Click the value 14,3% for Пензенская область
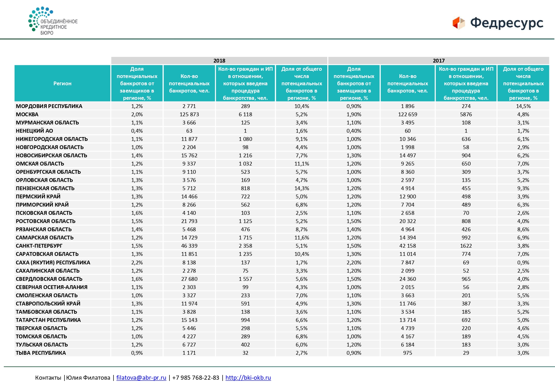Screen dimensions: 555x392 click(x=302, y=188)
